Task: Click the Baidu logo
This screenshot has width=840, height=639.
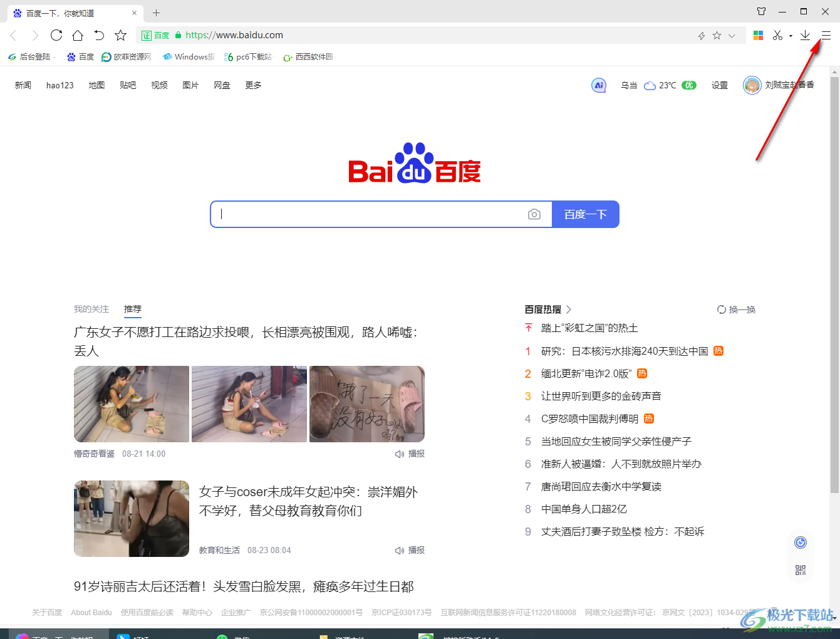Action: point(415,163)
